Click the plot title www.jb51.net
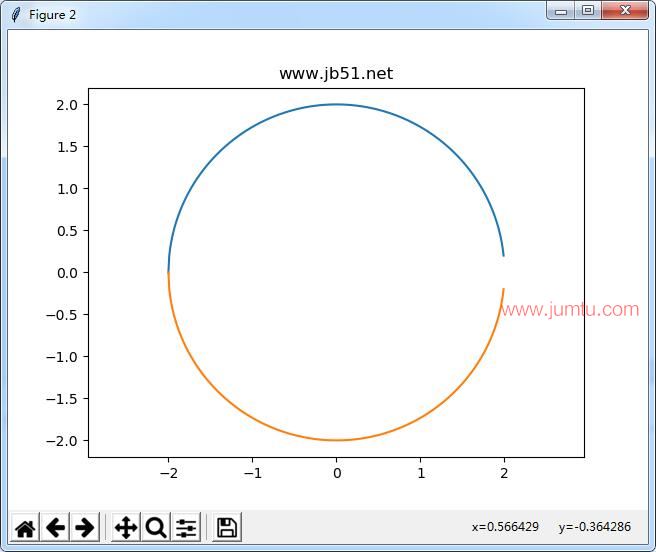The height and width of the screenshot is (552, 656). [x=336, y=74]
